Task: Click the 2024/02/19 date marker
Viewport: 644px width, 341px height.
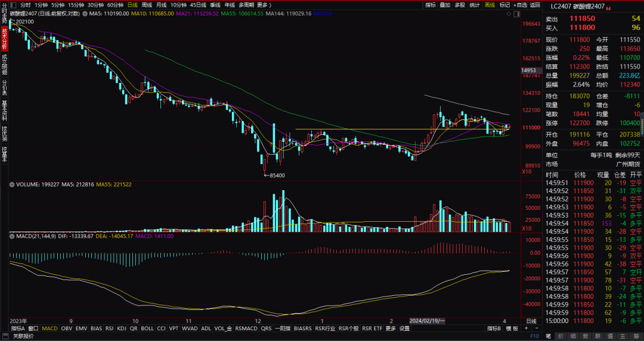Action: click(427, 321)
